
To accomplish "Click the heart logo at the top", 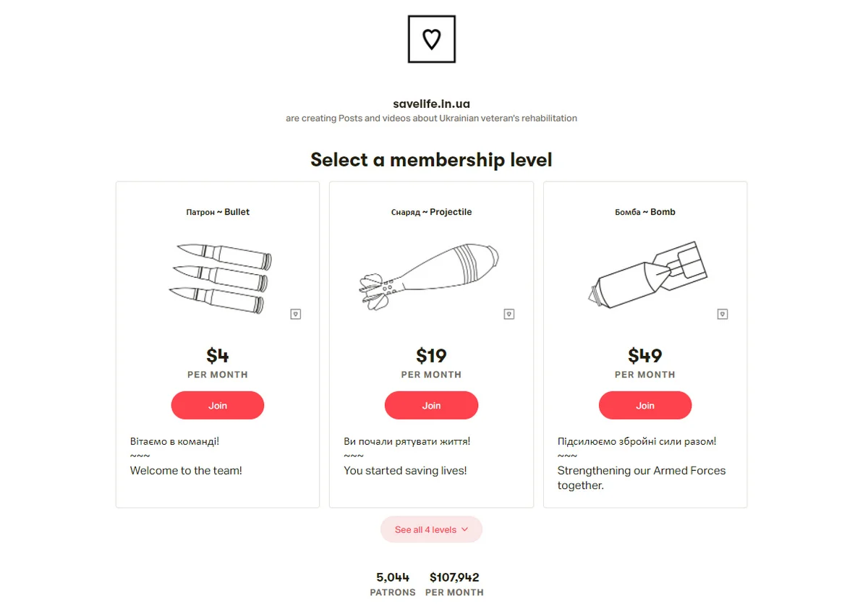I will tap(432, 39).
